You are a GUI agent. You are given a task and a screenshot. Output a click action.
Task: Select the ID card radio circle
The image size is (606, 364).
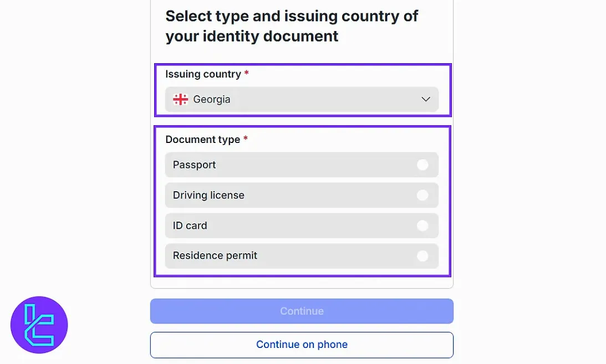[422, 225]
